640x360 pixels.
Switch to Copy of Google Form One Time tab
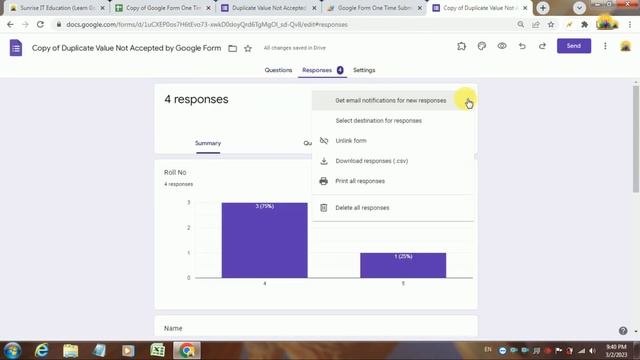click(163, 8)
